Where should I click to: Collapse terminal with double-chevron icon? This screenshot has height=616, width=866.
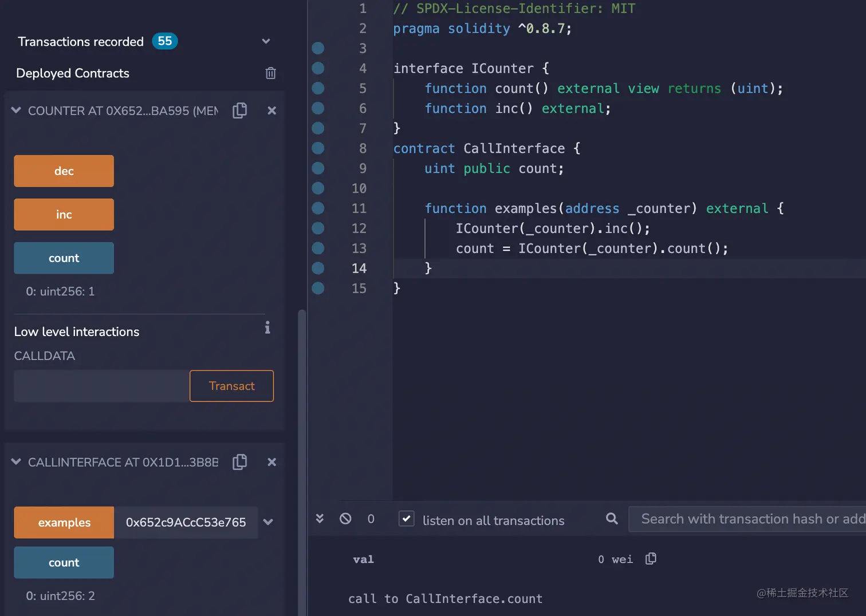pyautogui.click(x=320, y=519)
